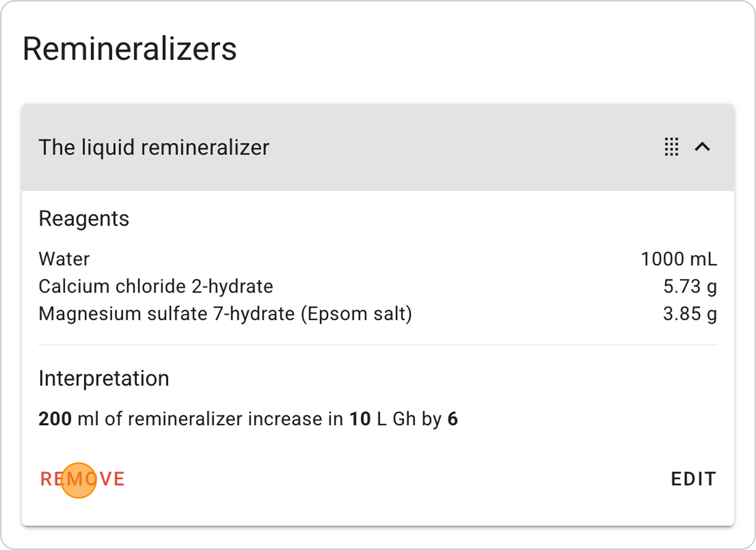
Task: Click the drag handle grid icon
Action: pos(671,147)
